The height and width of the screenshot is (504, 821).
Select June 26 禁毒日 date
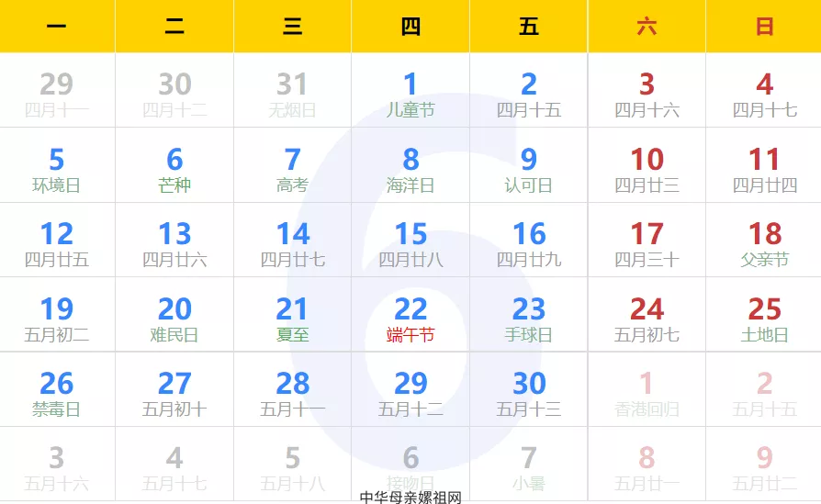pos(57,389)
